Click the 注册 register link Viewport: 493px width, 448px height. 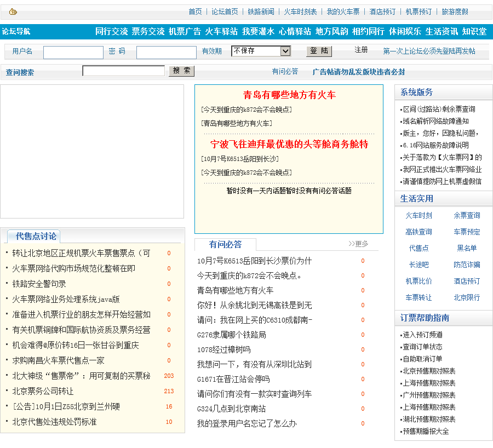point(361,50)
